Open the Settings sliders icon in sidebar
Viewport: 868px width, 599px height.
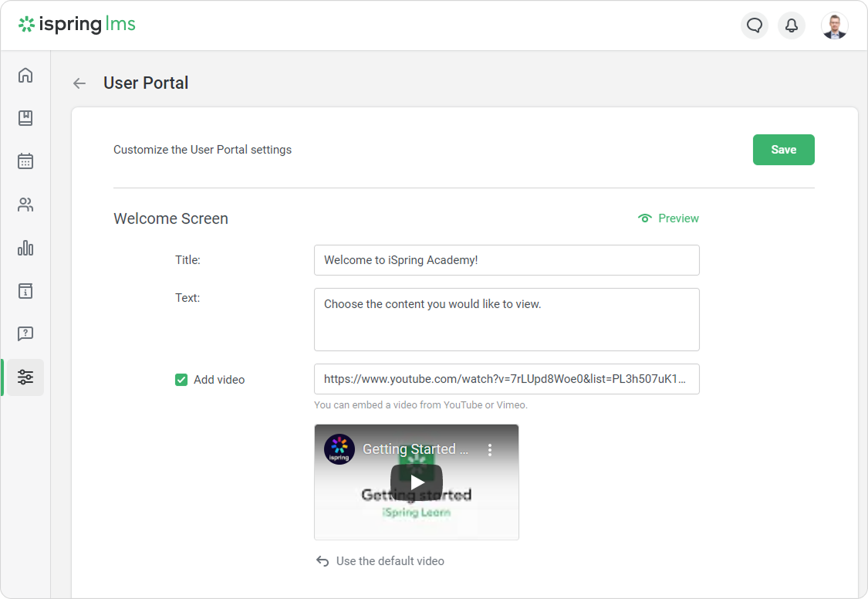[25, 377]
